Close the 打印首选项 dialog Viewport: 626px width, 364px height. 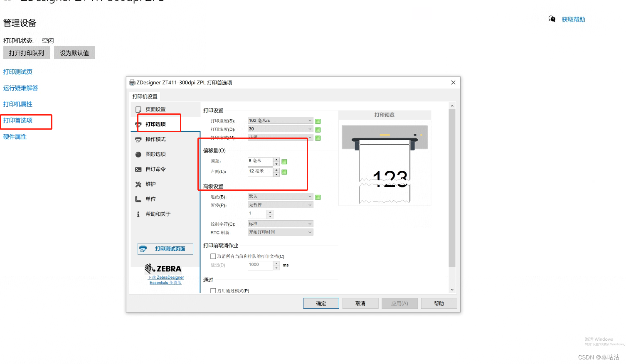coord(453,83)
